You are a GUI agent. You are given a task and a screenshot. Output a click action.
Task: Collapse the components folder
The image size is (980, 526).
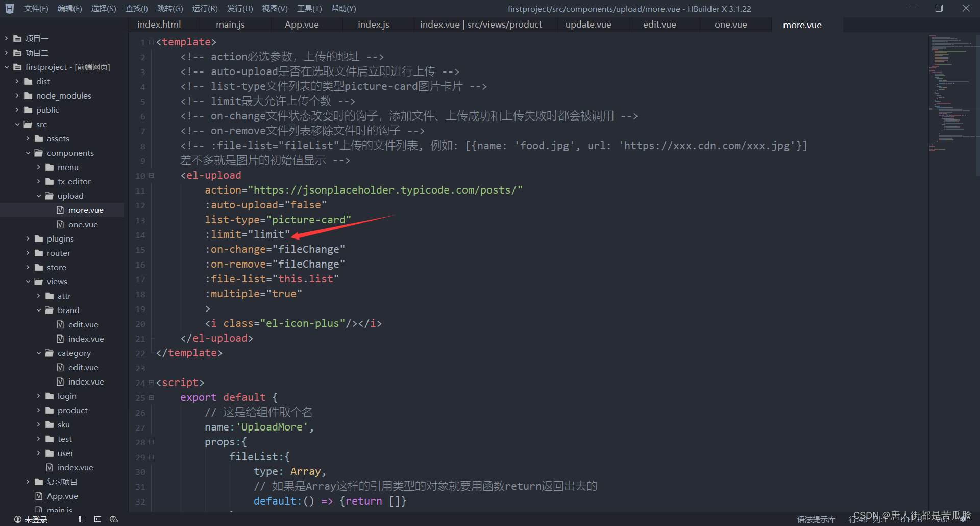click(x=28, y=153)
